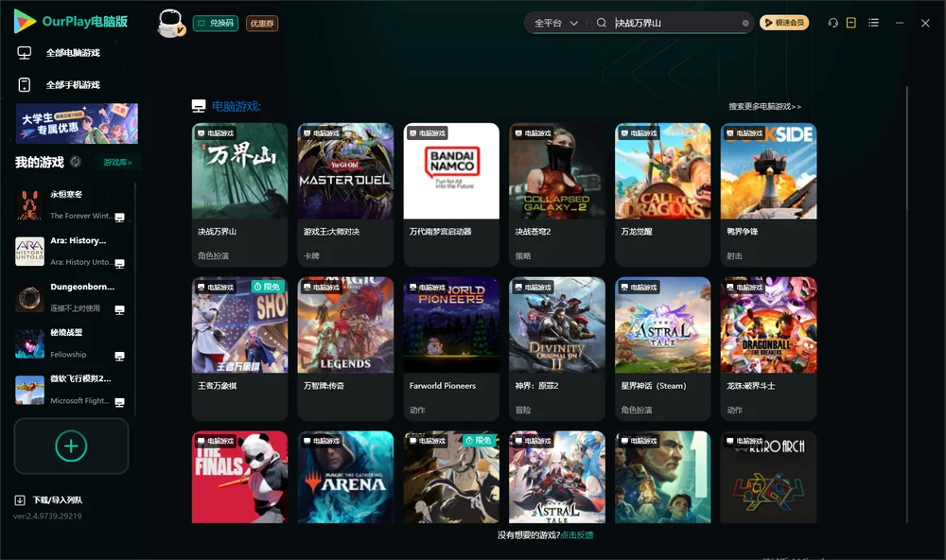Open Ara: History Untold in my games
Viewport: 946px width, 560px height.
pos(71,251)
